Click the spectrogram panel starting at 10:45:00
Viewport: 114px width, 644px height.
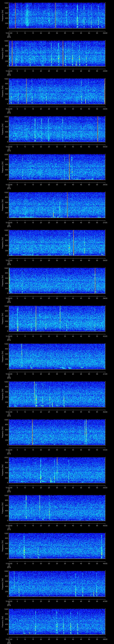point(57,546)
